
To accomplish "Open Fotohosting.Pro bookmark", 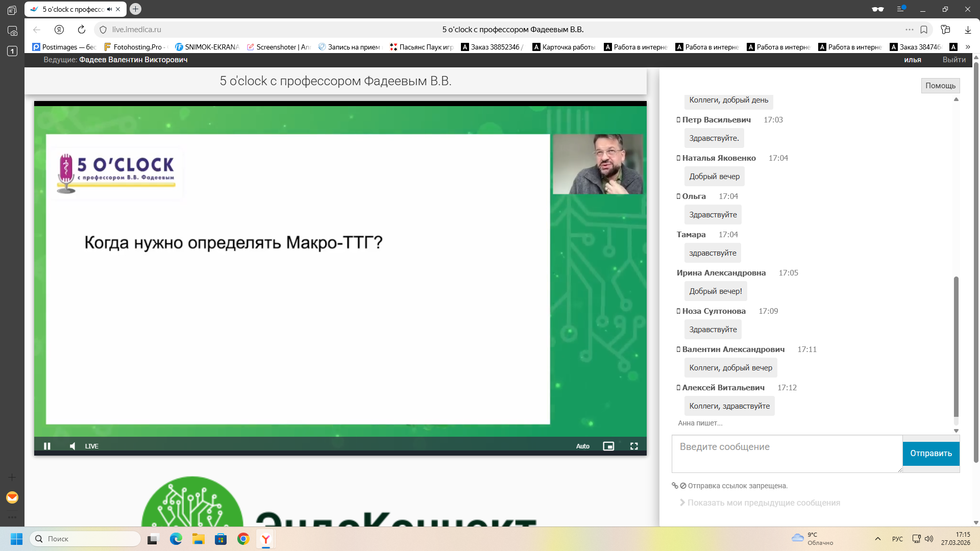I will tap(135, 47).
